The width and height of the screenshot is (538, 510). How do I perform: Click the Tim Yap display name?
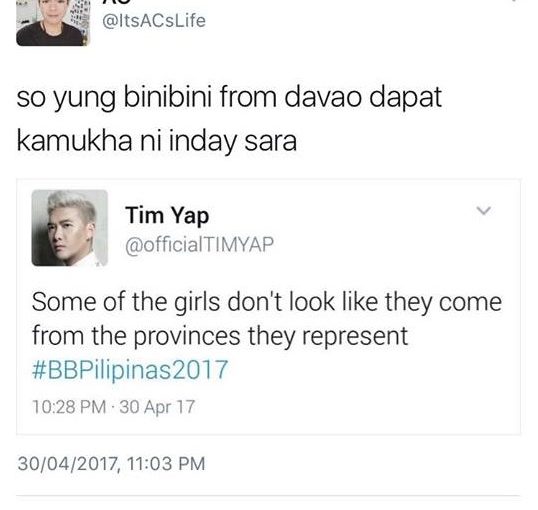click(167, 216)
